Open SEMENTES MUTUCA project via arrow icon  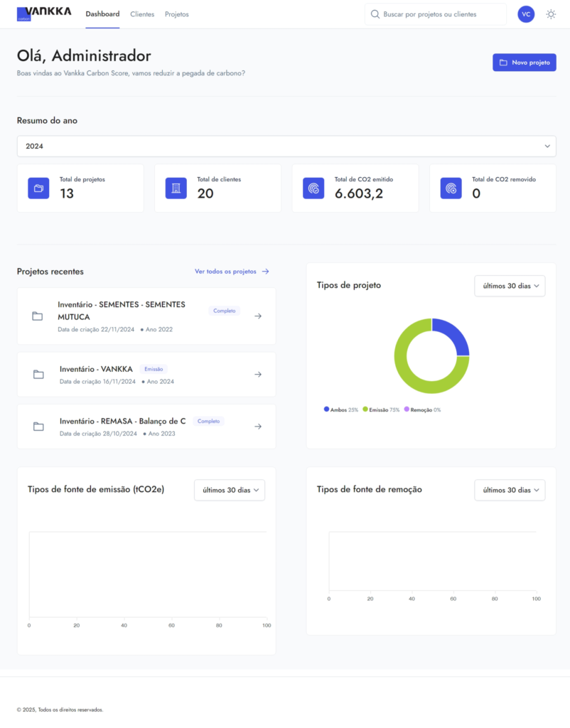point(258,316)
